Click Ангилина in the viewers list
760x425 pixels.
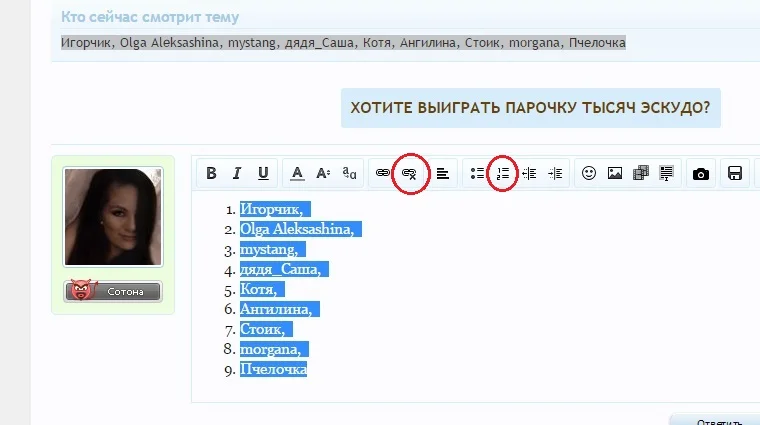428,43
